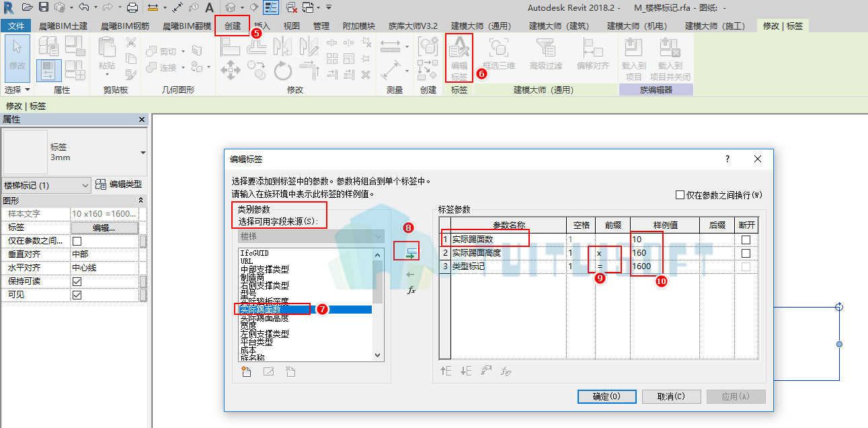Click the 编辑... button in Properties panel
868x428 pixels.
[104, 227]
